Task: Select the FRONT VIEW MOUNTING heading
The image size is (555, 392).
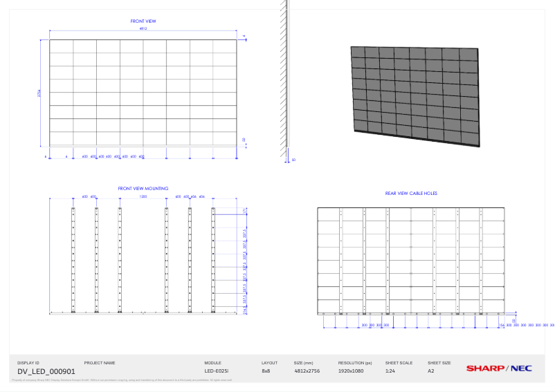Action: click(143, 188)
